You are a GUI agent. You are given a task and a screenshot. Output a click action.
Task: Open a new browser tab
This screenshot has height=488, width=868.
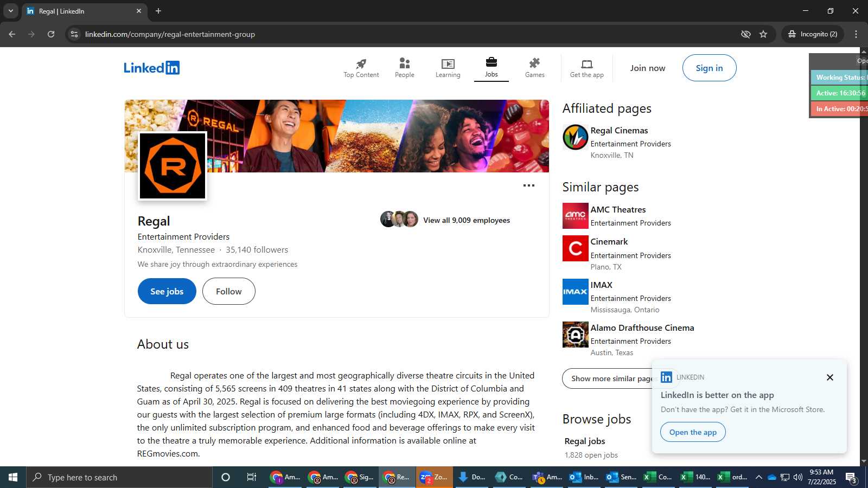tap(158, 11)
